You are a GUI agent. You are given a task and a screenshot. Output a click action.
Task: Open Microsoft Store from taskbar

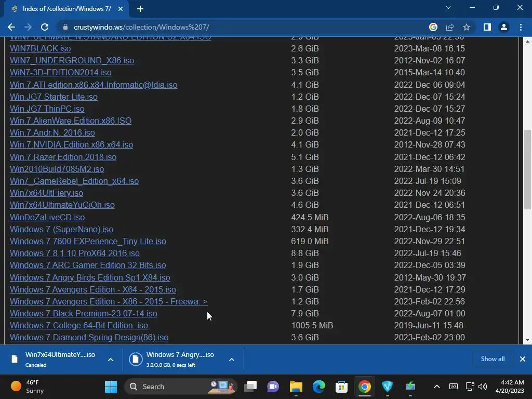(341, 387)
